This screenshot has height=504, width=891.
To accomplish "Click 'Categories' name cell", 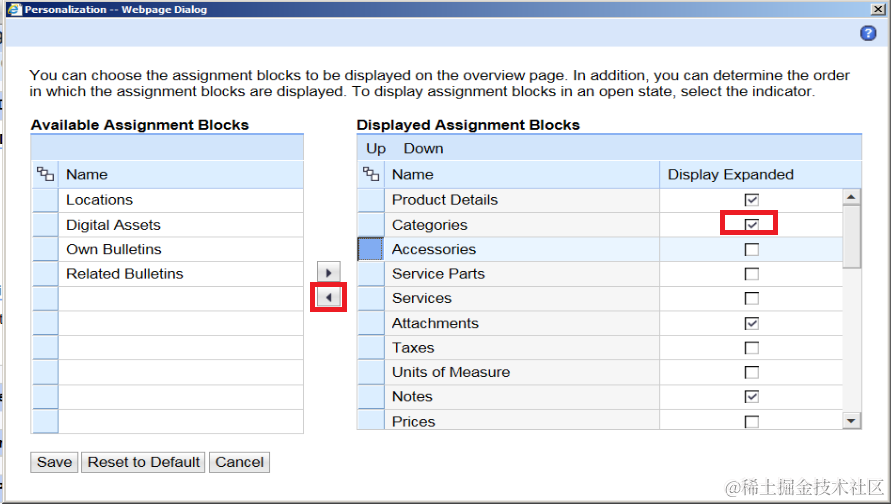I will [522, 224].
